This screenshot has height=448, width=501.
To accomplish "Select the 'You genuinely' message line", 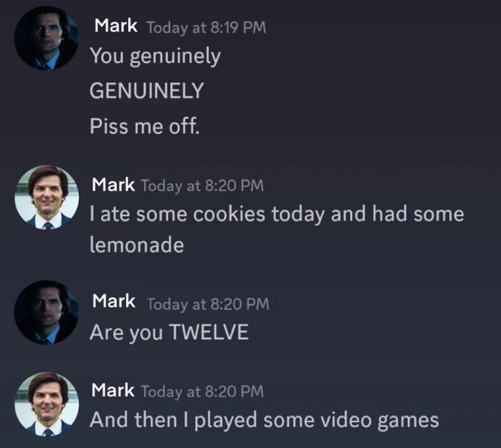I will pyautogui.click(x=155, y=56).
